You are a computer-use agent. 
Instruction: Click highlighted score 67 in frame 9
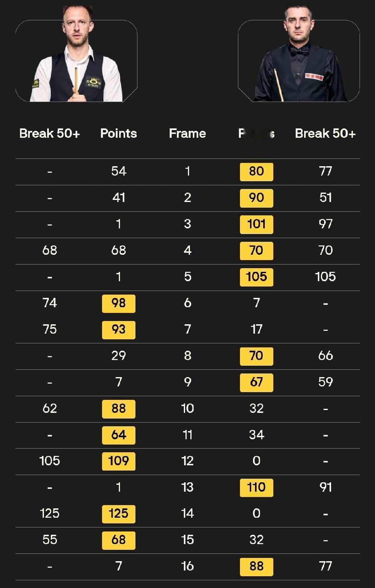coord(256,382)
